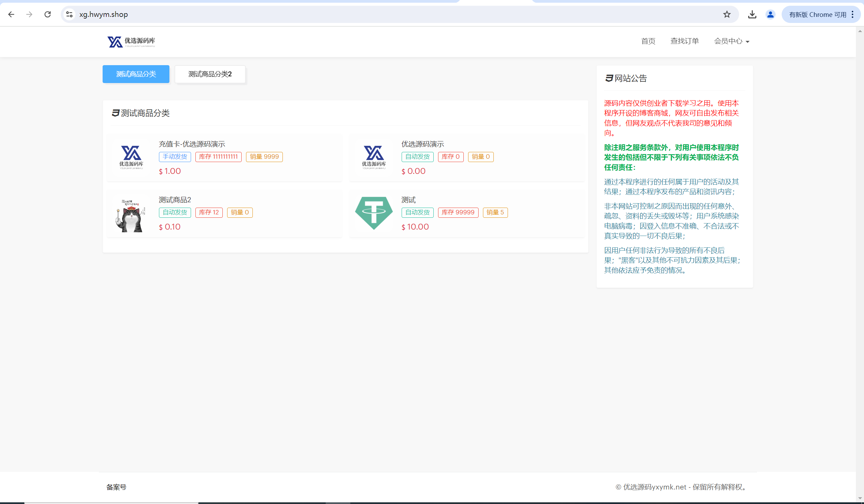Open the 优选源码演示 product priced $0.00

(423, 144)
